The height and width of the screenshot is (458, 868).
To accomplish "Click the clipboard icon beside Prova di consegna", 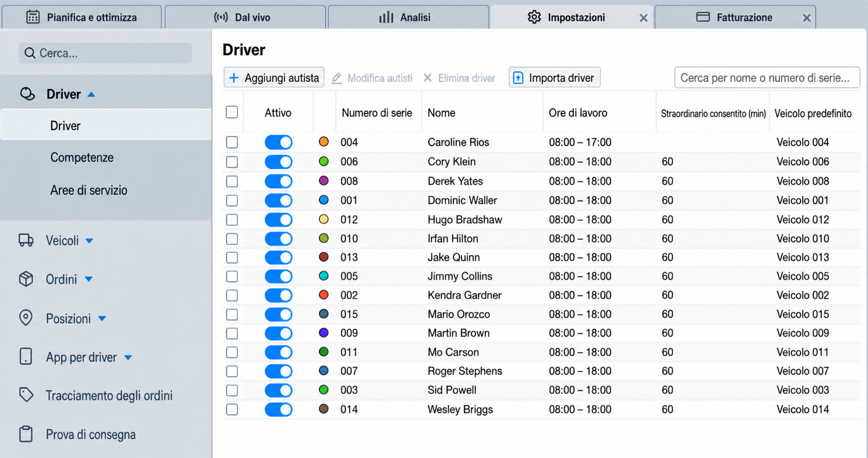I will click(26, 434).
